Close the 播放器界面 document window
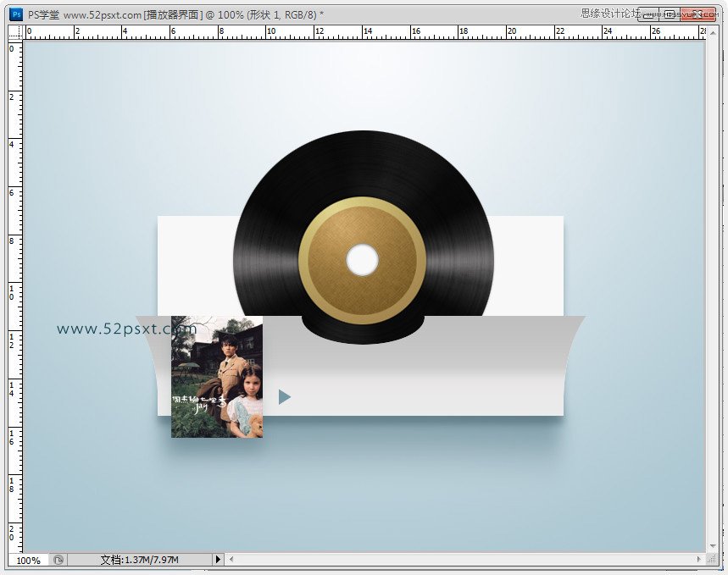 [698, 14]
